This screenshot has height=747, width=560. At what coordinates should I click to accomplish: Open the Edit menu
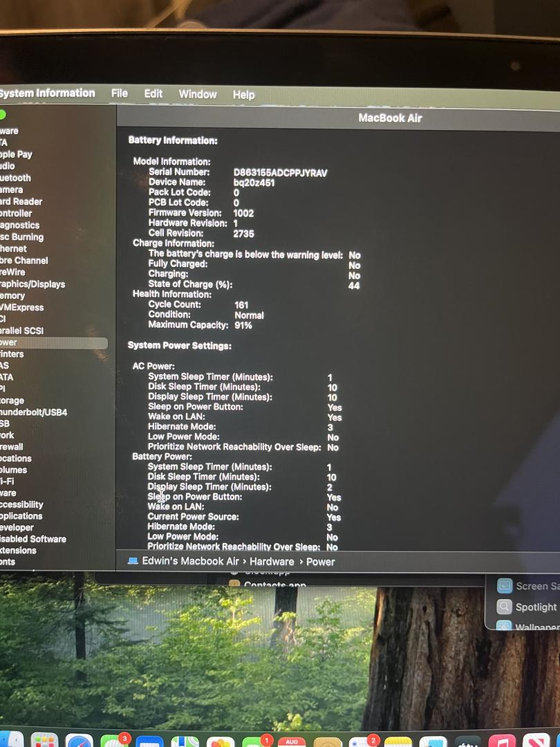click(x=153, y=94)
